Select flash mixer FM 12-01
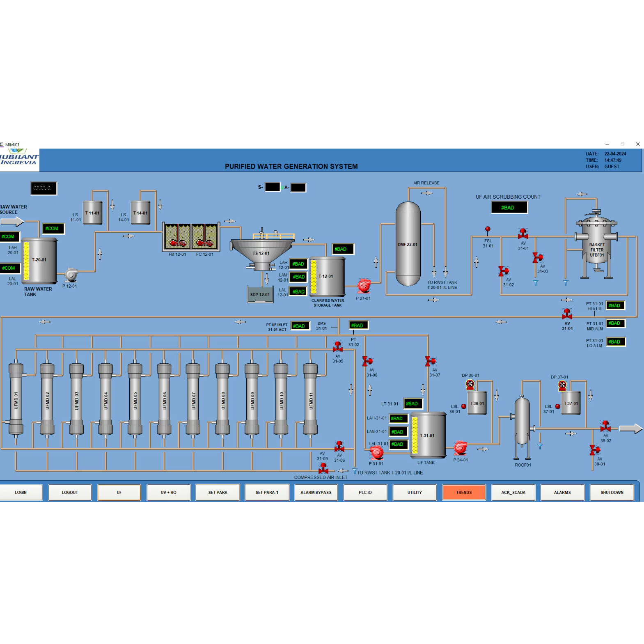644x644 pixels. tap(177, 237)
